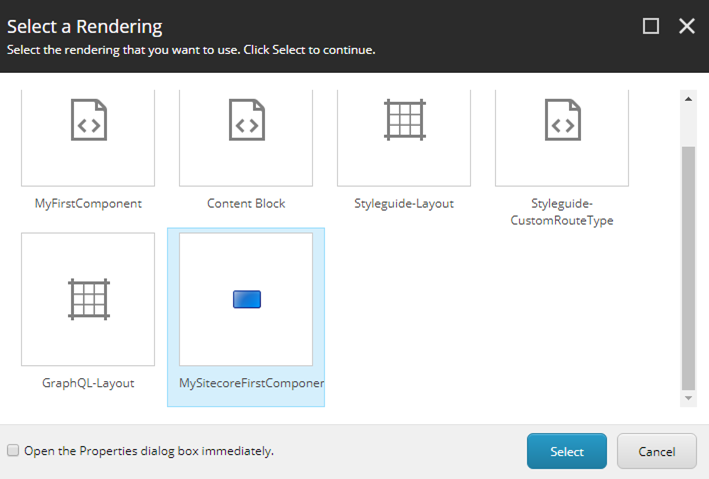
Task: Confirm with the Select button
Action: pyautogui.click(x=567, y=451)
